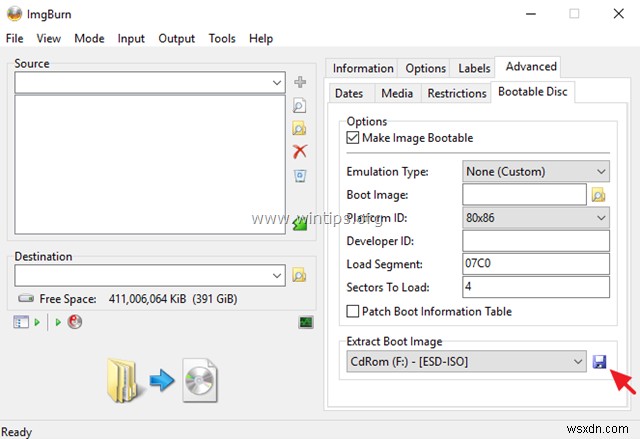Click the Ready status bar text
The height and width of the screenshot is (439, 640).
click(x=17, y=432)
